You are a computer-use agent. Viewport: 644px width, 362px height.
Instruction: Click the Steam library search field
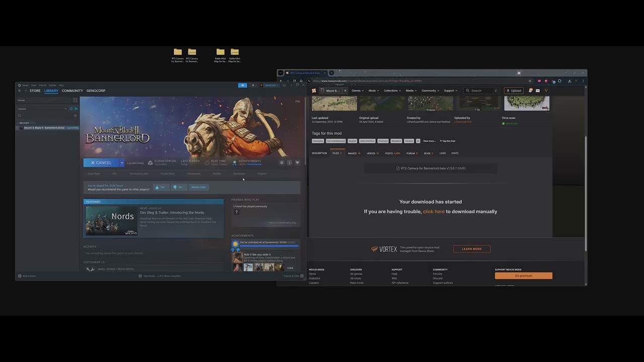[x=44, y=116]
